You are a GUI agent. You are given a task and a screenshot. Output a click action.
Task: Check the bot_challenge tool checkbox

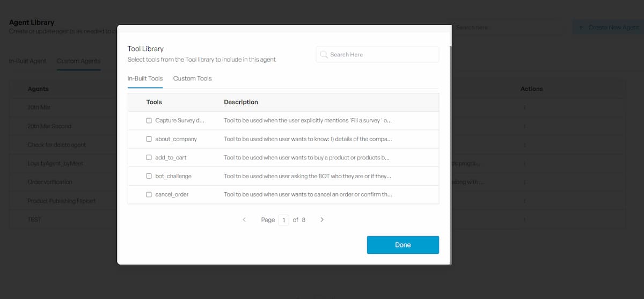click(x=149, y=176)
